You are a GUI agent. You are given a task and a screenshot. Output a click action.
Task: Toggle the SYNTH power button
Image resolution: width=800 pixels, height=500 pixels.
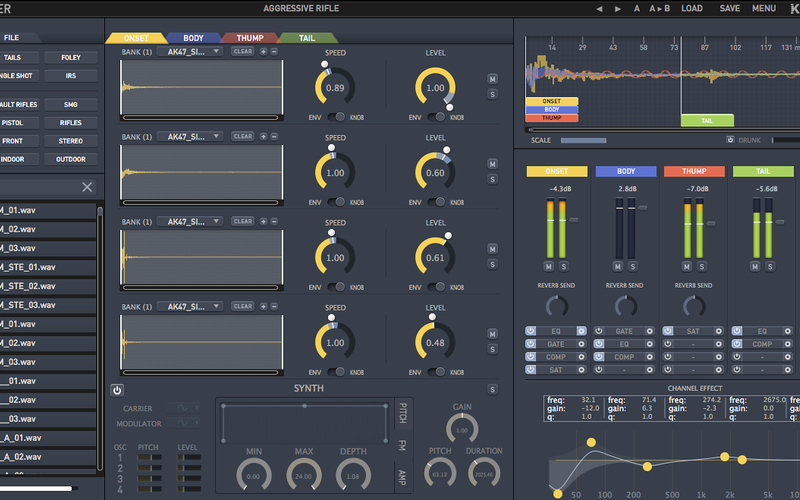[x=117, y=390]
